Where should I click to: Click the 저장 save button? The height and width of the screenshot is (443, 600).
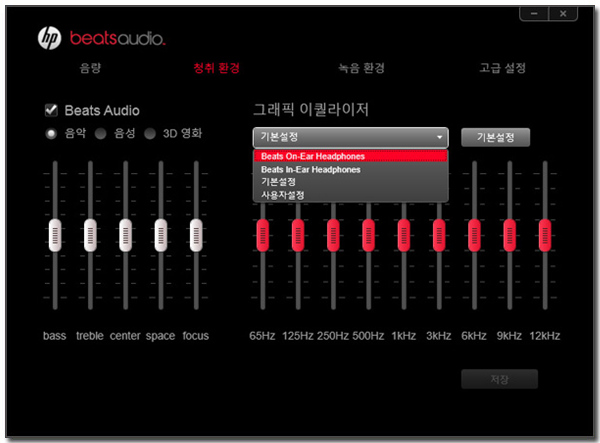tap(499, 379)
